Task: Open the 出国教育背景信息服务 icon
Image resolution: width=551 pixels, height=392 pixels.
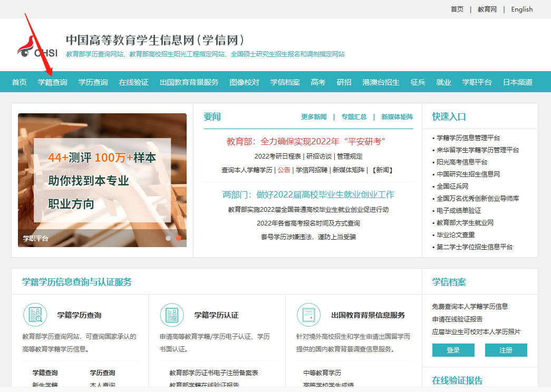Action: coord(309,315)
